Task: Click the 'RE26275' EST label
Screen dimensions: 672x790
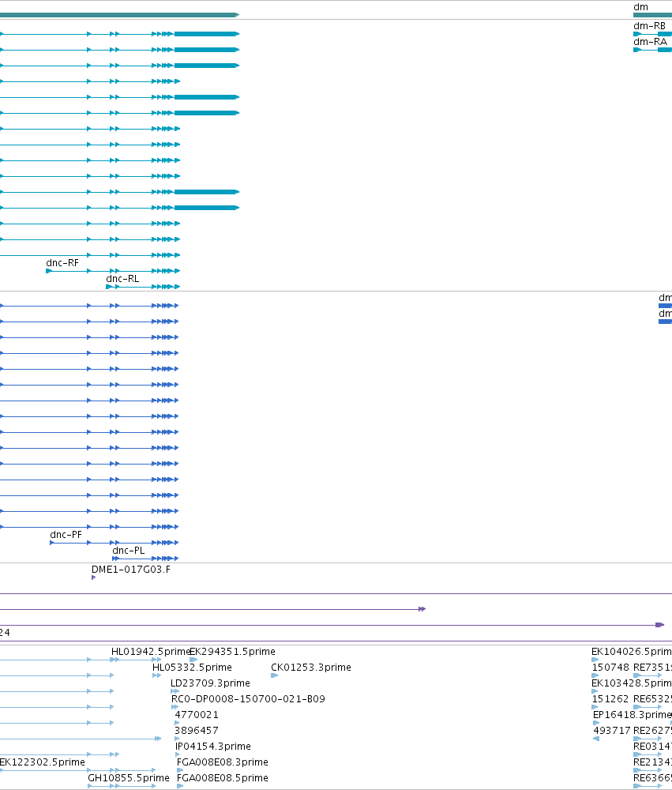Action: 652,731
